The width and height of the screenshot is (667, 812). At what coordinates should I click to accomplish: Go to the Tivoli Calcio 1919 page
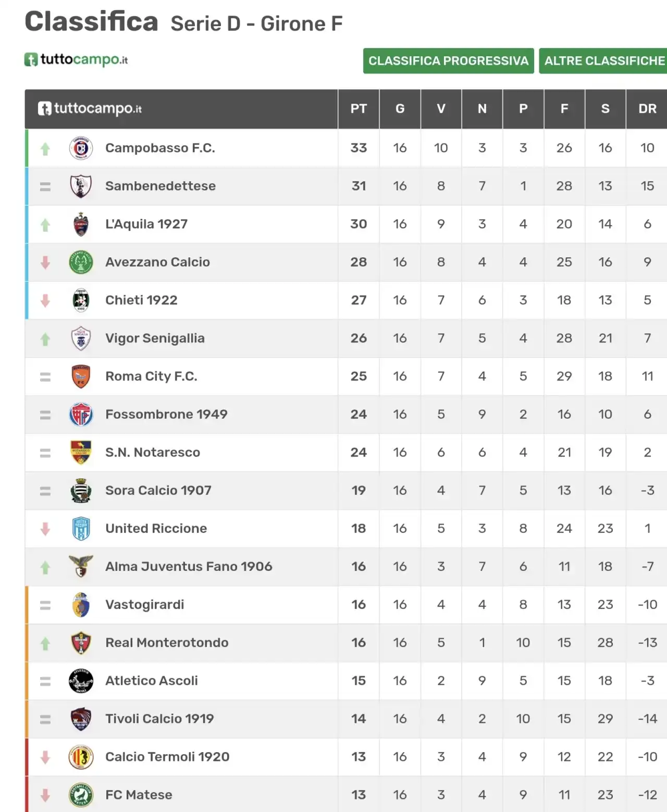click(159, 719)
